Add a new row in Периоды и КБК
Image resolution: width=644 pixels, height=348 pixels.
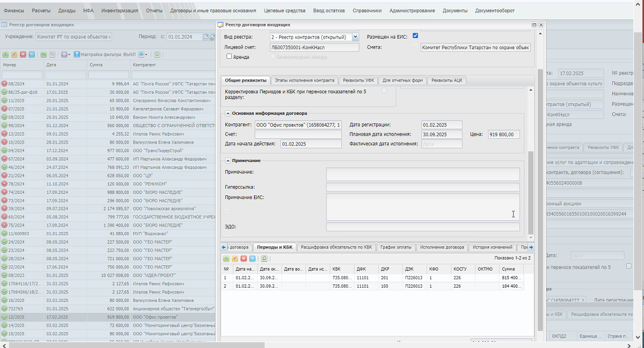(226, 258)
